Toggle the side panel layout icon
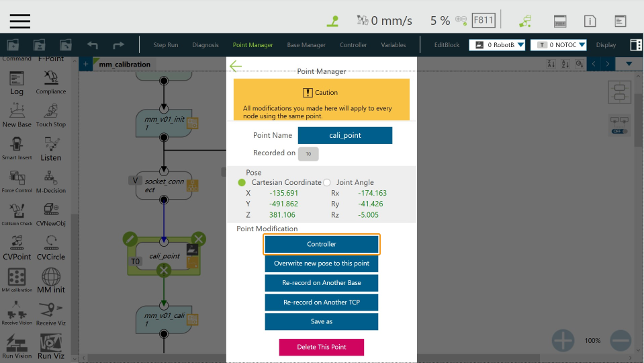The width and height of the screenshot is (644, 363). [x=636, y=45]
